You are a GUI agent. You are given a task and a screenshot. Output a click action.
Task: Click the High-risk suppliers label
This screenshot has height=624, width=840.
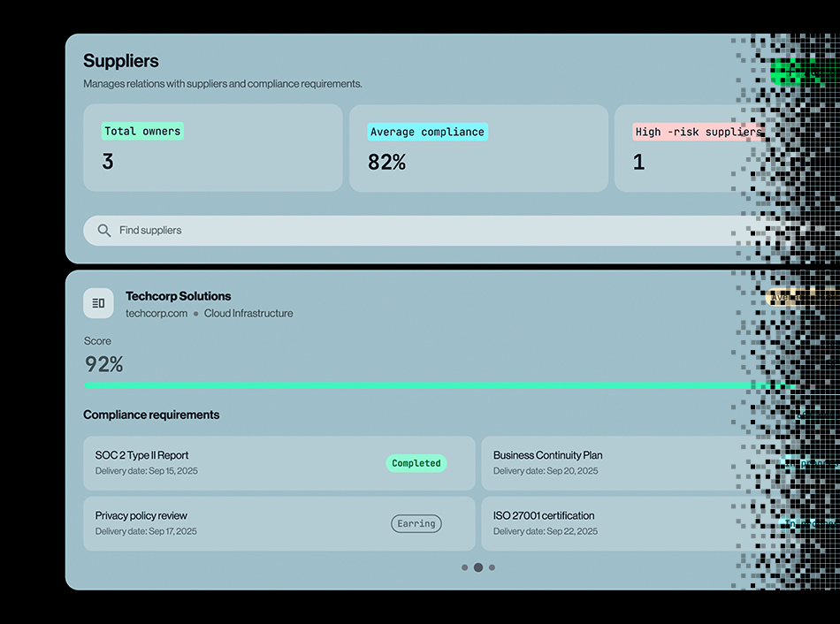[698, 132]
